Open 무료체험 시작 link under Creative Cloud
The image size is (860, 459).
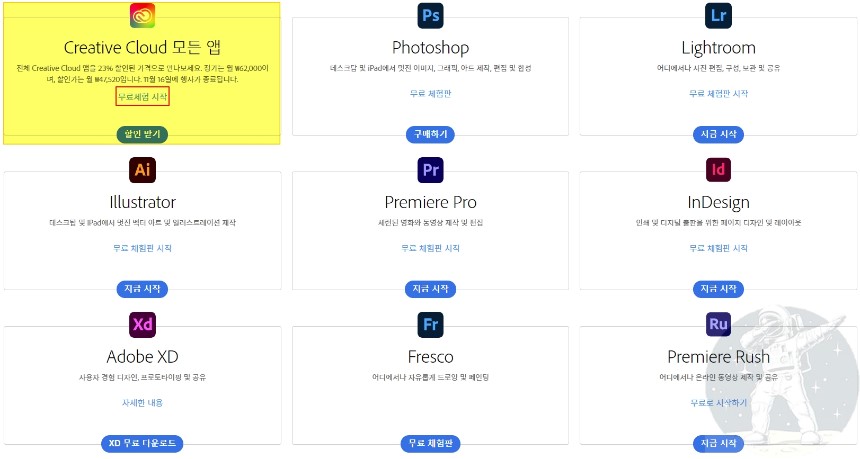click(x=142, y=97)
